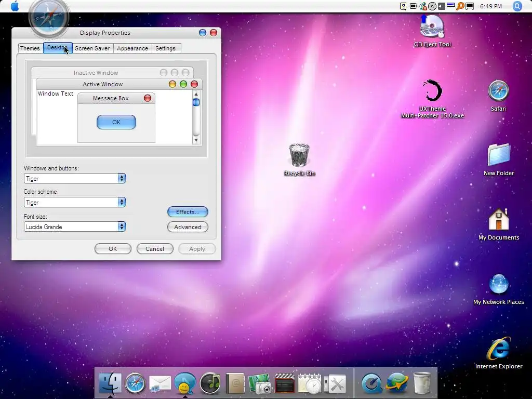Image resolution: width=532 pixels, height=399 pixels.
Task: Click the help question mark tray icon
Action: coord(403,6)
